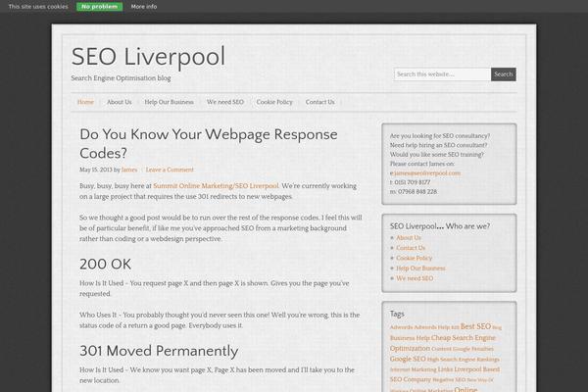588x392 pixels.
Task: Click the Tags widget heading
Action: point(397,314)
